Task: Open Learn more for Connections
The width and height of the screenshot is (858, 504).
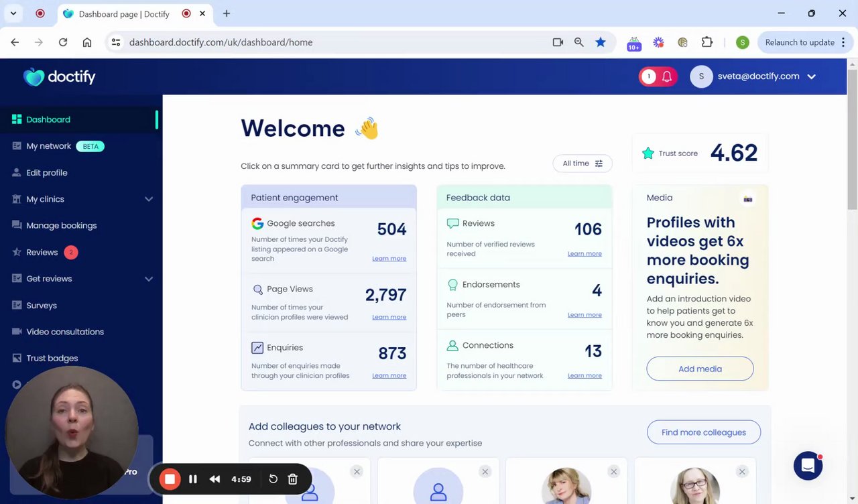Action: point(585,376)
